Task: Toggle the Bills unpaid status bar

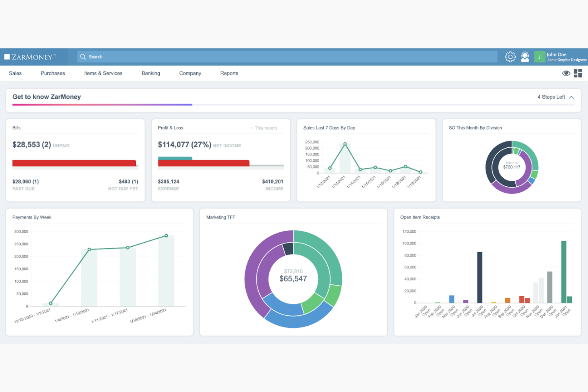Action: (x=75, y=163)
